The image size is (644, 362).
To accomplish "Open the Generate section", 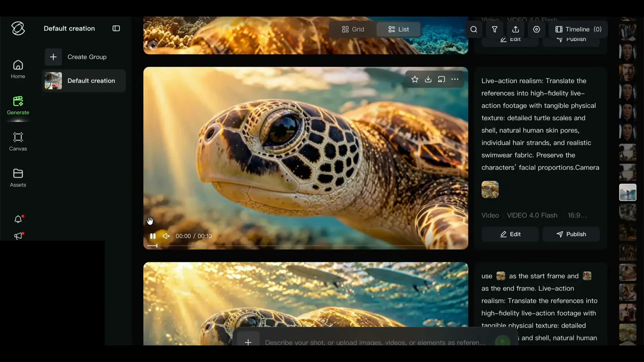I will (x=18, y=105).
